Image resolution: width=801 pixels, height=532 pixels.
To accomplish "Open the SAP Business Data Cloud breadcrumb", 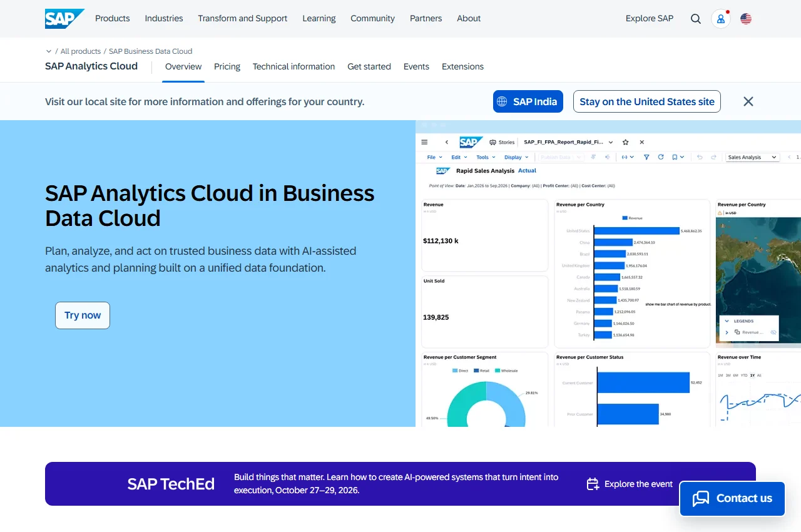I will coord(151,51).
